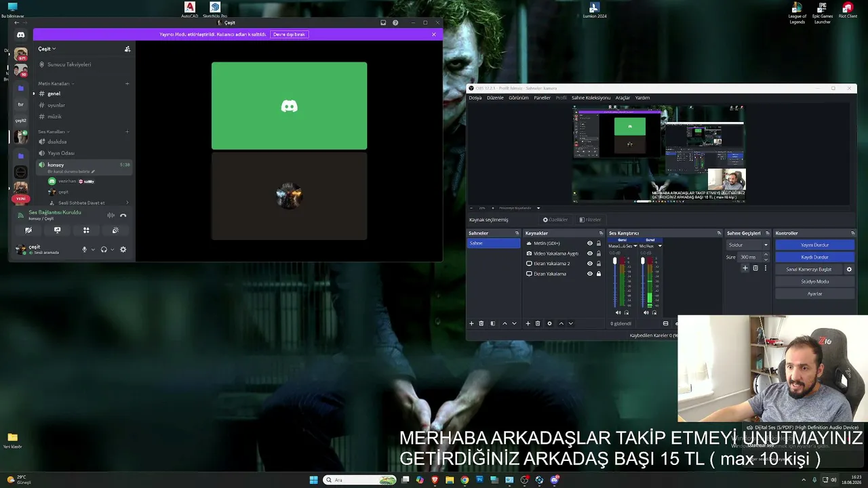Enable Stüdyo Modu in OBS

coord(814,281)
